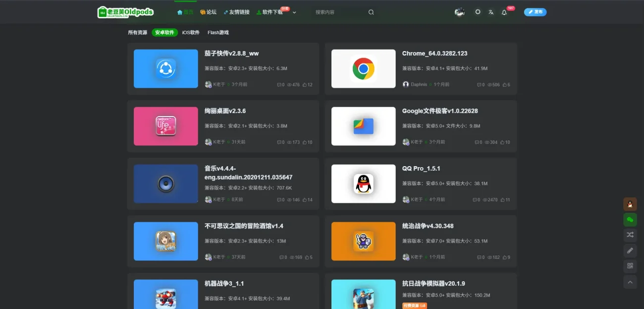This screenshot has height=309, width=644.
Task: Like icon on QQ Pro card
Action: (502, 200)
